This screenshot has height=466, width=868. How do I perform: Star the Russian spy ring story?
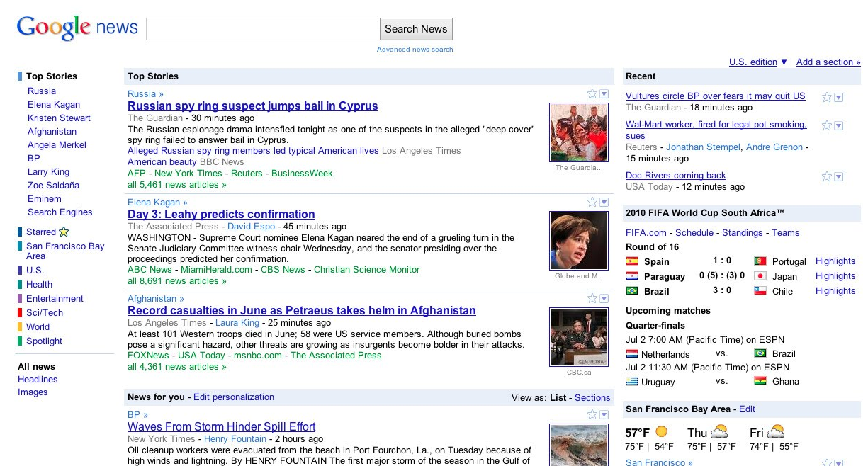(x=594, y=93)
